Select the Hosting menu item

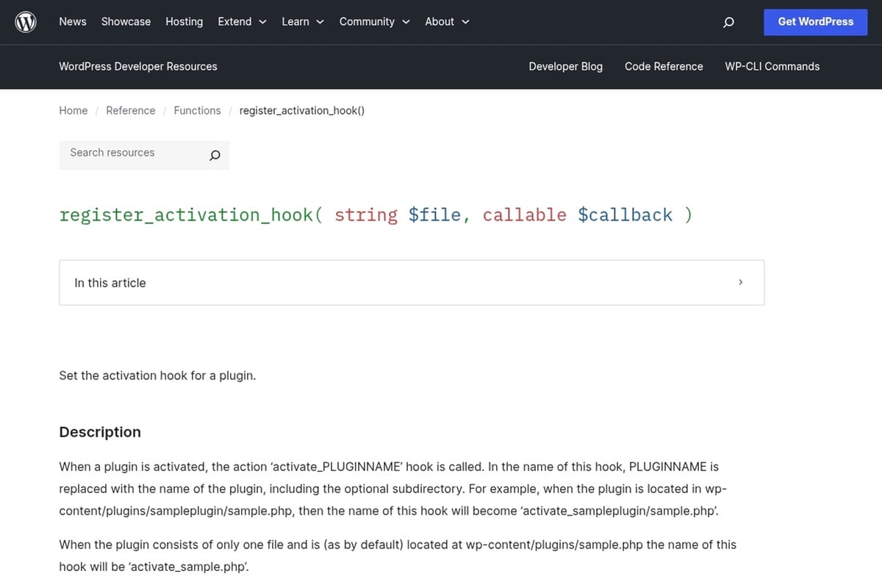(184, 22)
